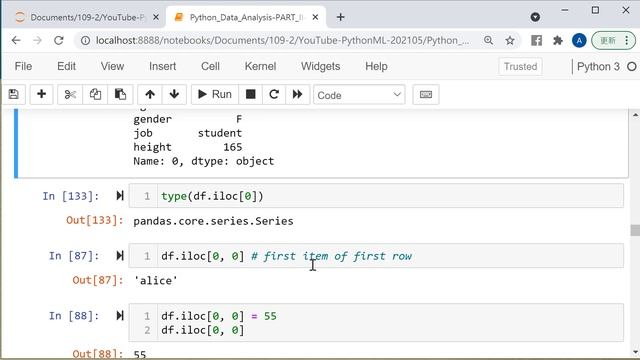The width and height of the screenshot is (640, 360).
Task: Go forward with the browser forward arrow
Action: coord(37,40)
